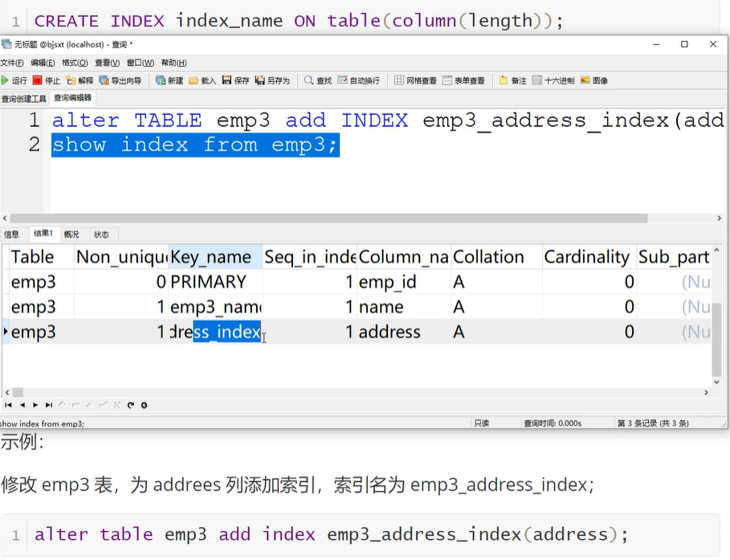This screenshot has width=730, height=560.
Task: Save the query with 保存
Action: pyautogui.click(x=235, y=80)
